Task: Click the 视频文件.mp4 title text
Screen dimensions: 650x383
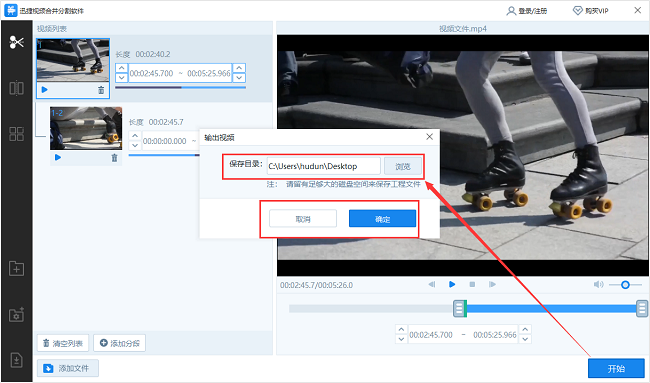Action: point(463,29)
